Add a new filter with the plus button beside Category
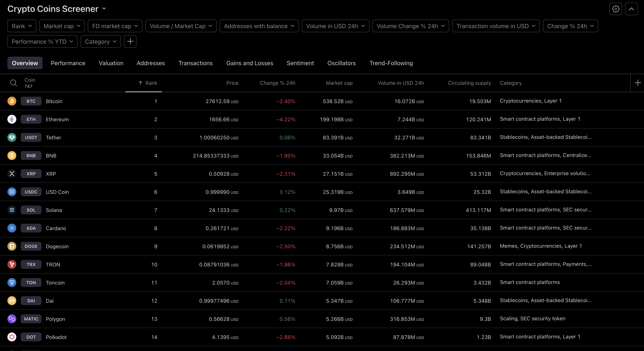The height and width of the screenshot is (351, 644). 130,41
